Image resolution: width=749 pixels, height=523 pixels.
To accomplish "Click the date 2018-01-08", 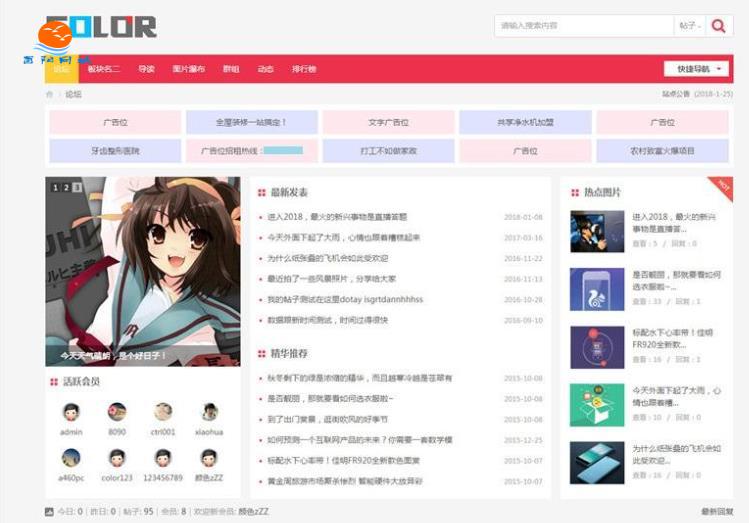I will (524, 217).
